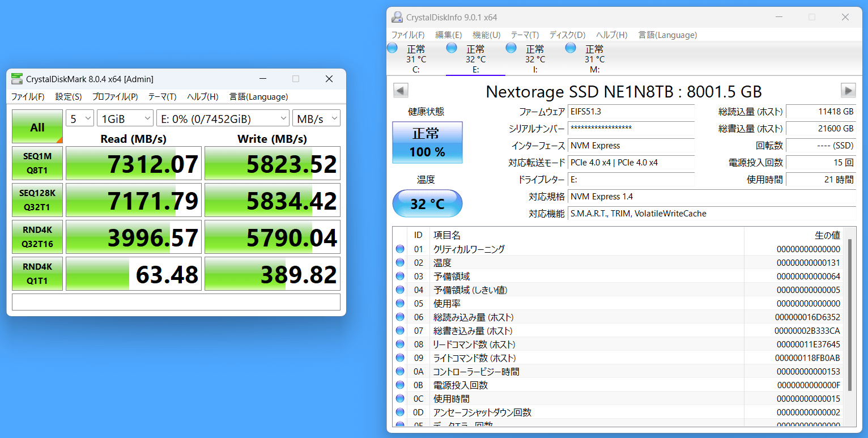Click the masked serial number field
Image resolution: width=868 pixels, height=438 pixels.
point(631,129)
